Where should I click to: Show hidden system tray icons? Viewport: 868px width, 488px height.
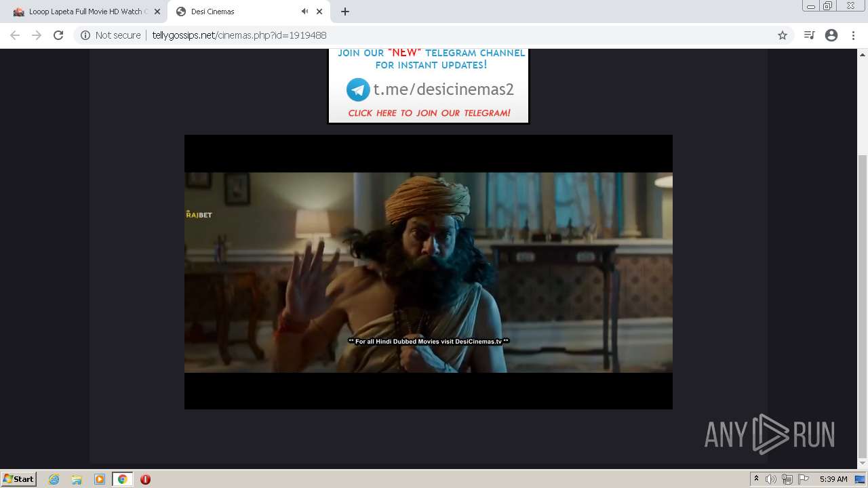click(756, 479)
